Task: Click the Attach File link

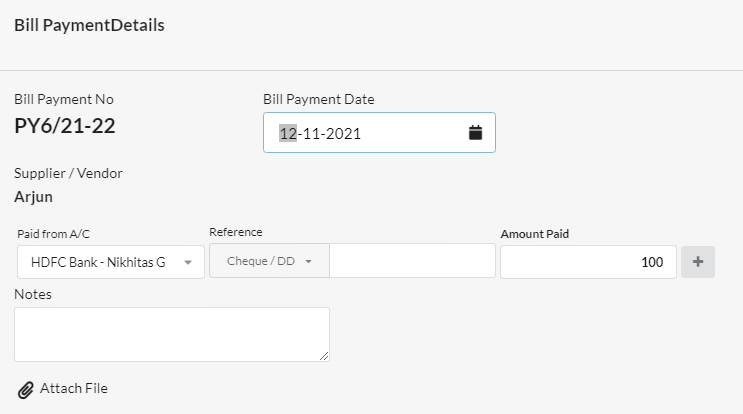Action: click(73, 388)
